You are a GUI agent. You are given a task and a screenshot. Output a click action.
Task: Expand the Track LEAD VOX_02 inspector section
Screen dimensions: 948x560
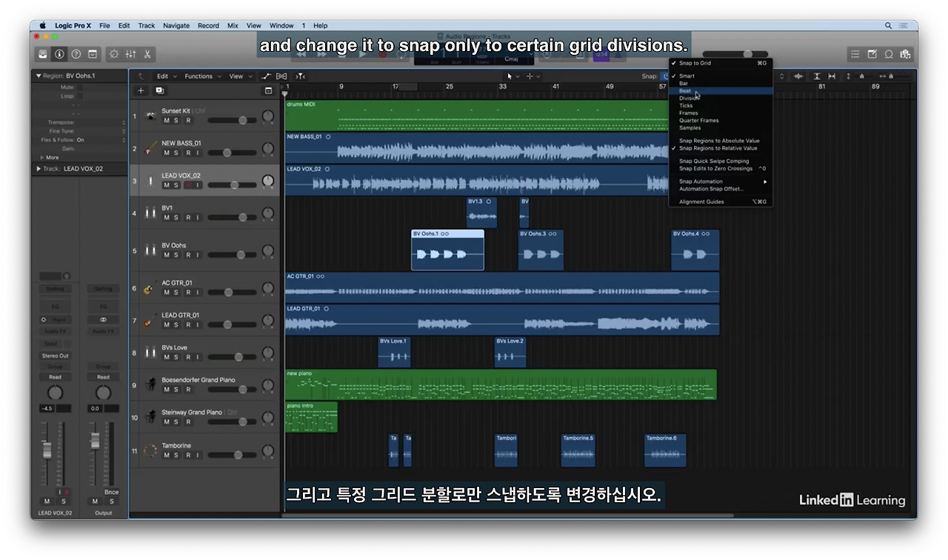tap(39, 169)
